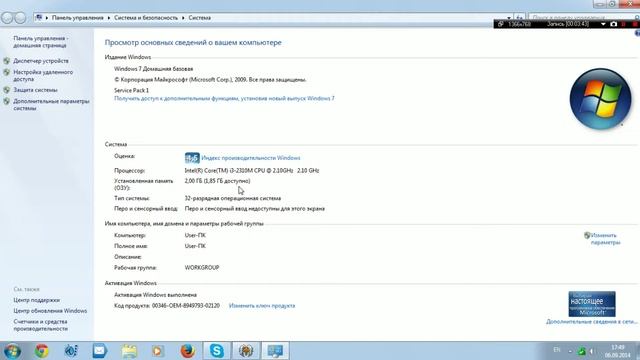Image resolution: width=640 pixels, height=360 pixels.
Task: Click the recorder resolution 1366x768 icon
Action: 501,24
